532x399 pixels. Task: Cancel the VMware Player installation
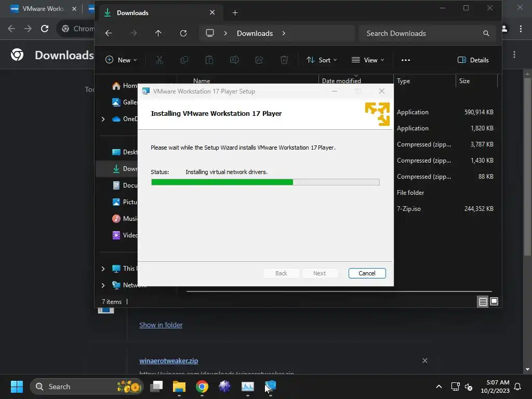click(367, 273)
